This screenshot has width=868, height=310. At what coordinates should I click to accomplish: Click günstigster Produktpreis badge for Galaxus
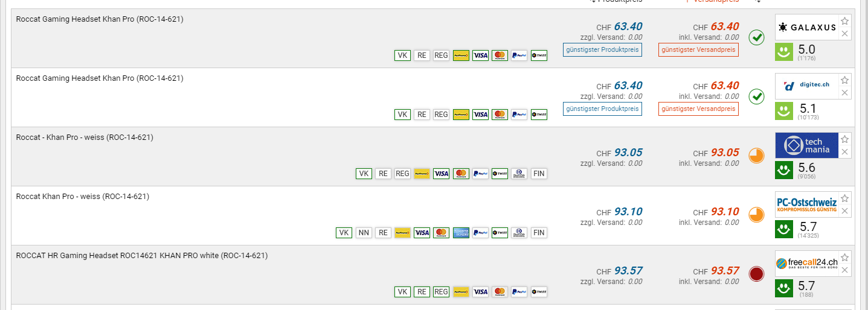tap(602, 49)
